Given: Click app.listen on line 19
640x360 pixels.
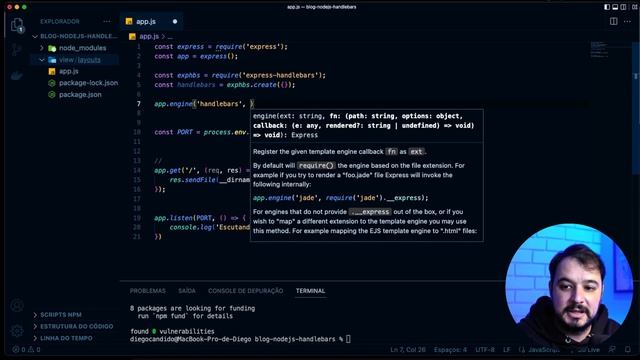Looking at the screenshot, I should click(173, 218).
